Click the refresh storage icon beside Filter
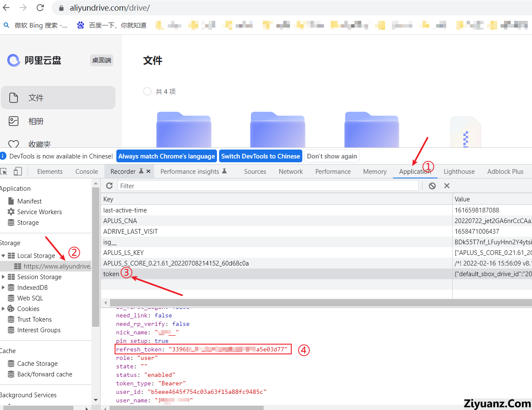Image resolution: width=532 pixels, height=410 pixels. click(109, 186)
